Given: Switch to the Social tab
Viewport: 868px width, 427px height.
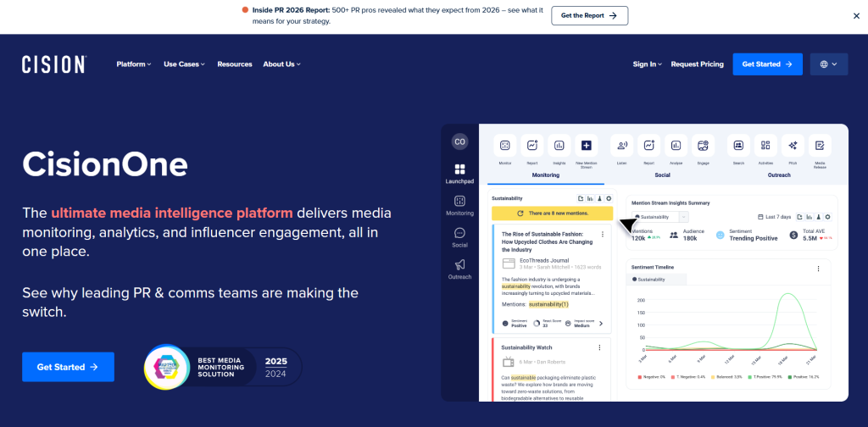Looking at the screenshot, I should [662, 175].
